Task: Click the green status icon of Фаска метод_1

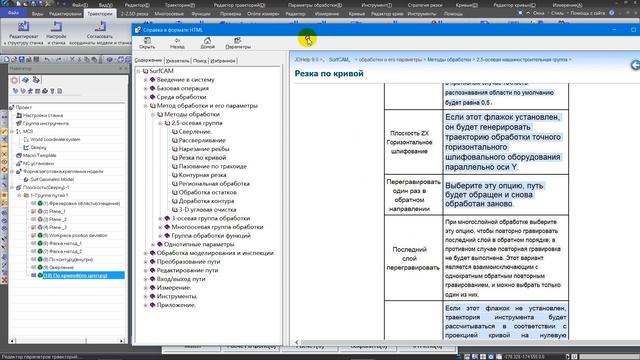Action: [x=40, y=243]
